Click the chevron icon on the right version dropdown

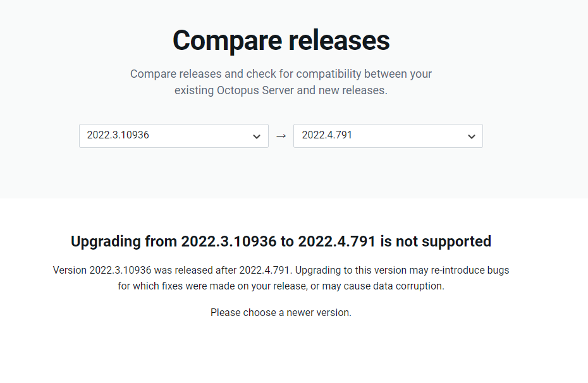pyautogui.click(x=471, y=136)
